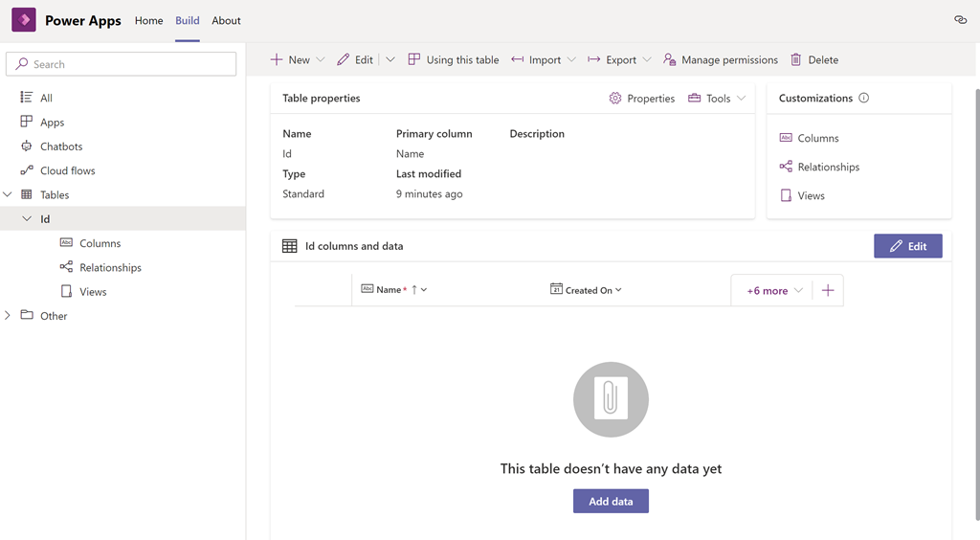
Task: Open Cloud flows in the sidebar
Action: point(67,170)
